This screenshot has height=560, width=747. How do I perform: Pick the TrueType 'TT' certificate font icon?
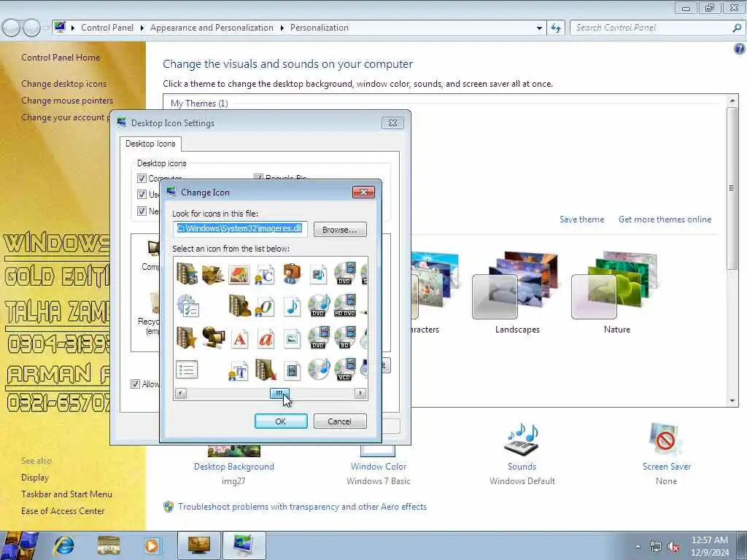(x=239, y=371)
